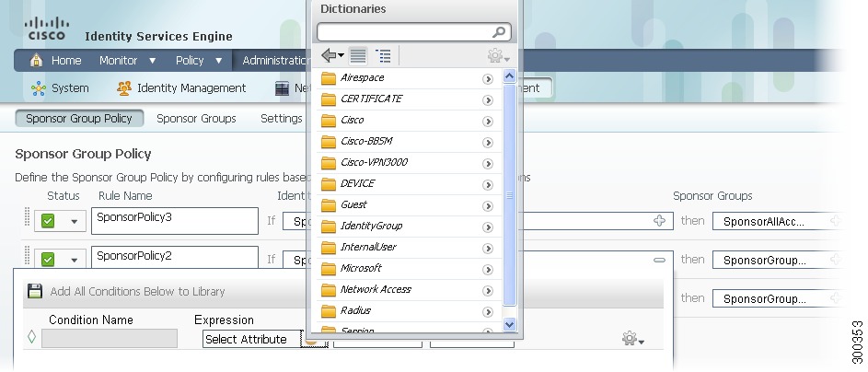Open status dropdown for SponsorPolicy3
Screen dimensions: 868x372
click(74, 221)
